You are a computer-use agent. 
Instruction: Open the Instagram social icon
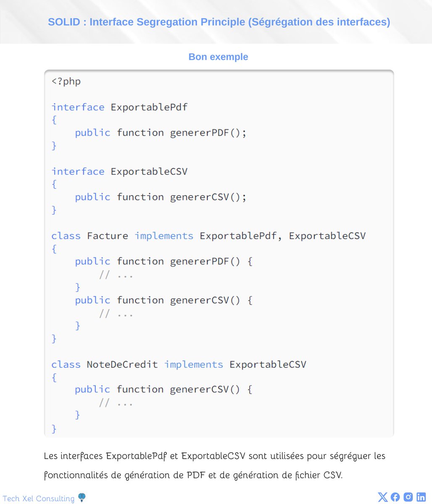(x=408, y=497)
